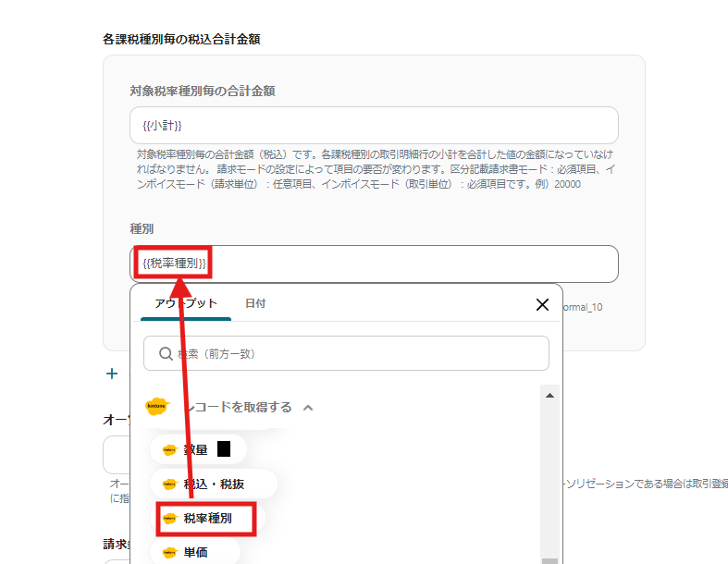Choose the 数量 output chip
The height and width of the screenshot is (564, 728).
(198, 449)
